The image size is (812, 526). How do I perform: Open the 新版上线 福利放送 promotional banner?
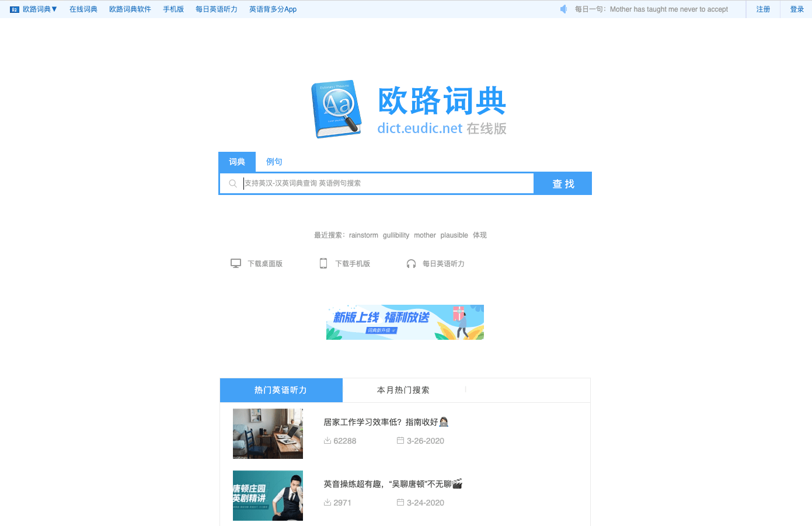(x=405, y=322)
